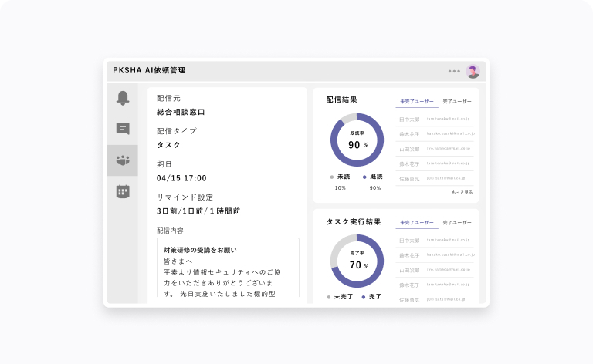This screenshot has width=593, height=364.
Task: Click the 配信結果 panel heading
Action: (341, 99)
